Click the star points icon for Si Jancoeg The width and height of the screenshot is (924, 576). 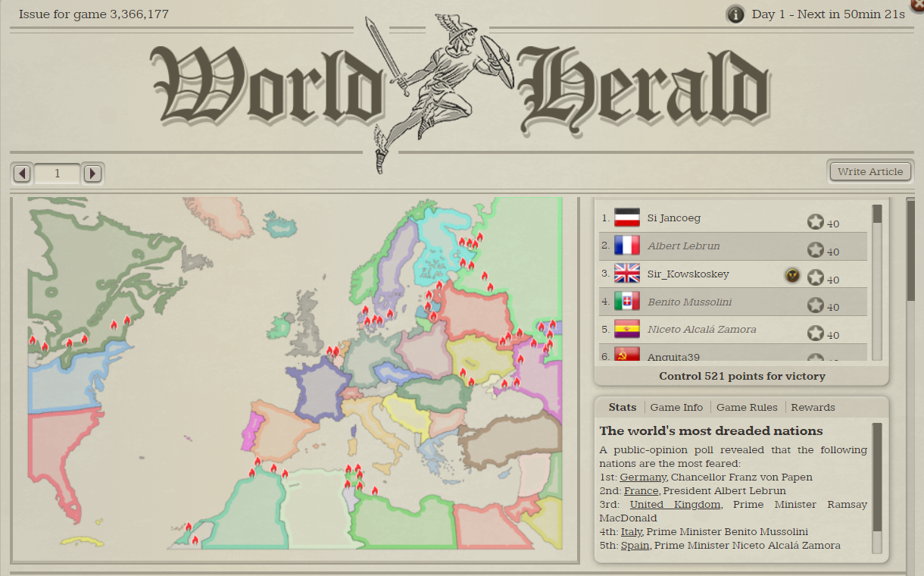[x=815, y=222]
